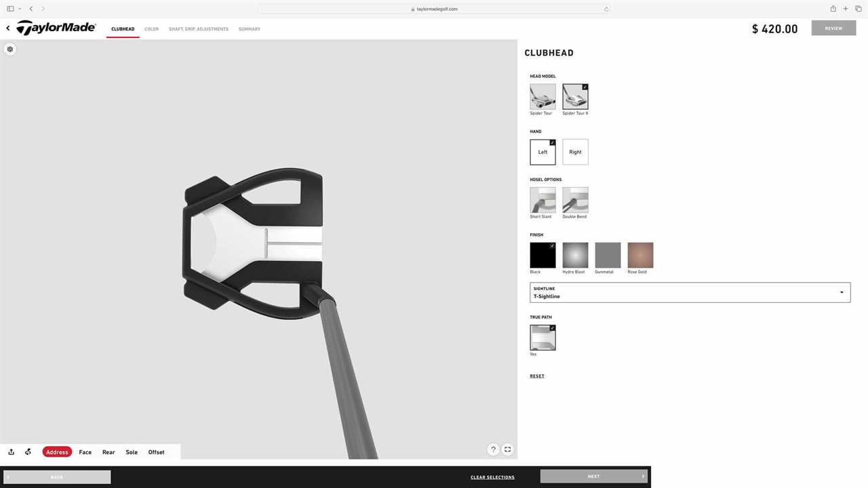Choose Left hand option
Image resolution: width=868 pixels, height=488 pixels.
click(x=542, y=152)
